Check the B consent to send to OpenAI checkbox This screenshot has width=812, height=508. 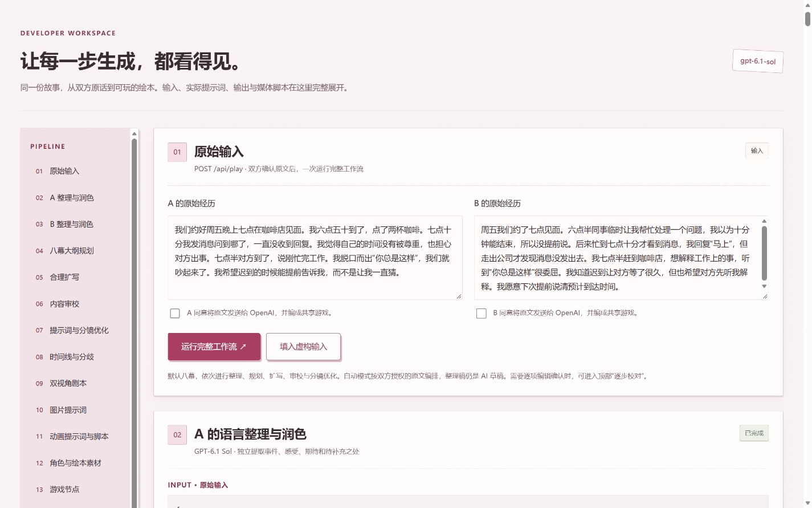coord(482,313)
